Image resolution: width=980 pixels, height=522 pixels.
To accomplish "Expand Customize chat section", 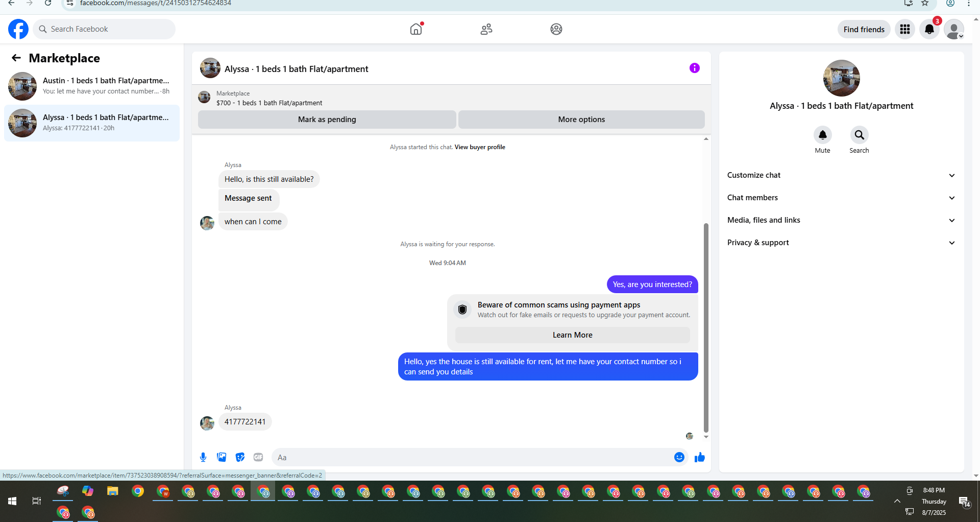I will click(x=842, y=175).
